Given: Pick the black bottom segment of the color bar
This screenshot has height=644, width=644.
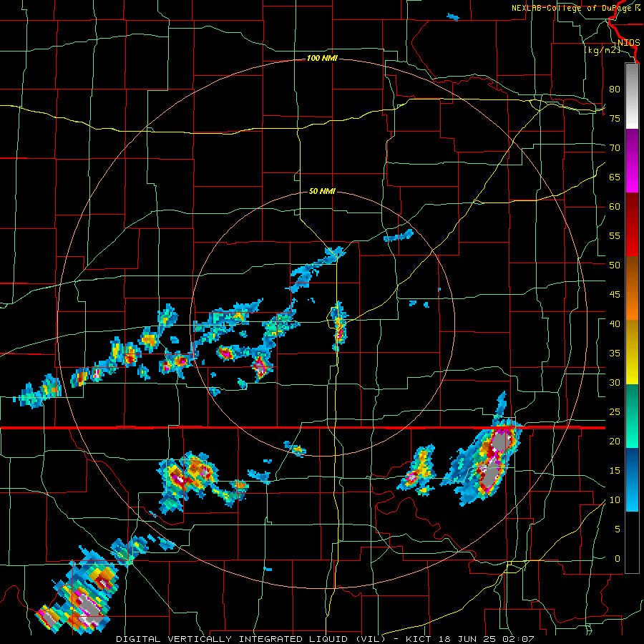Looking at the screenshot, I should click(632, 542).
